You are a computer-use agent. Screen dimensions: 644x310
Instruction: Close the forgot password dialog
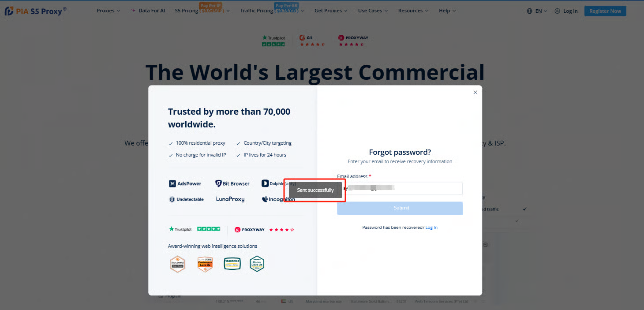point(475,92)
